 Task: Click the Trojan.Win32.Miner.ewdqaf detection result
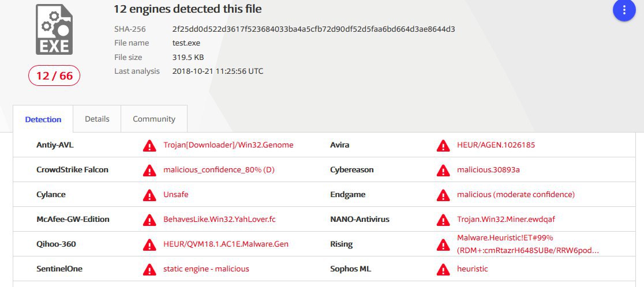click(506, 220)
